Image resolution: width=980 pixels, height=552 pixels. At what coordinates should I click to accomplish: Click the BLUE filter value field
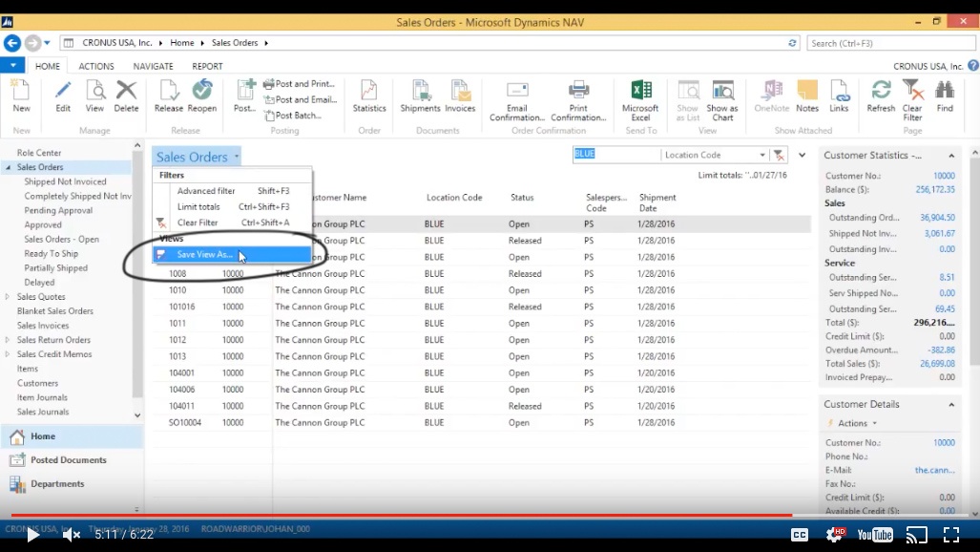click(x=616, y=154)
